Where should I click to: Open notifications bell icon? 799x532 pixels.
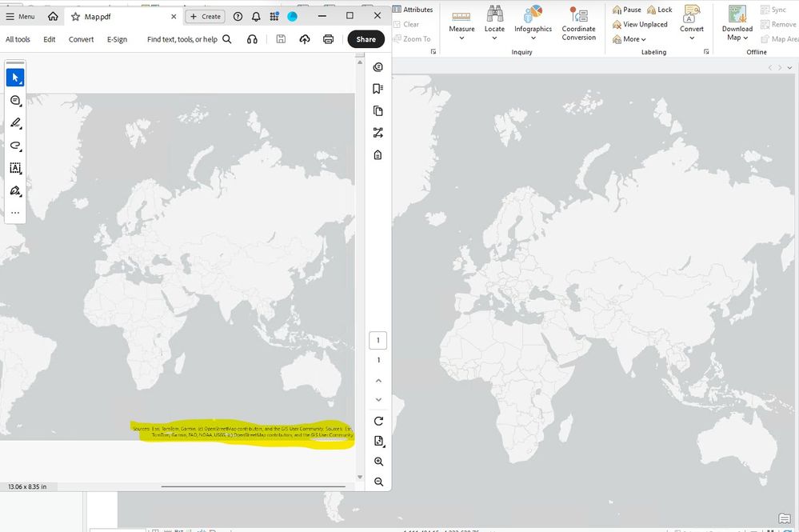click(256, 16)
